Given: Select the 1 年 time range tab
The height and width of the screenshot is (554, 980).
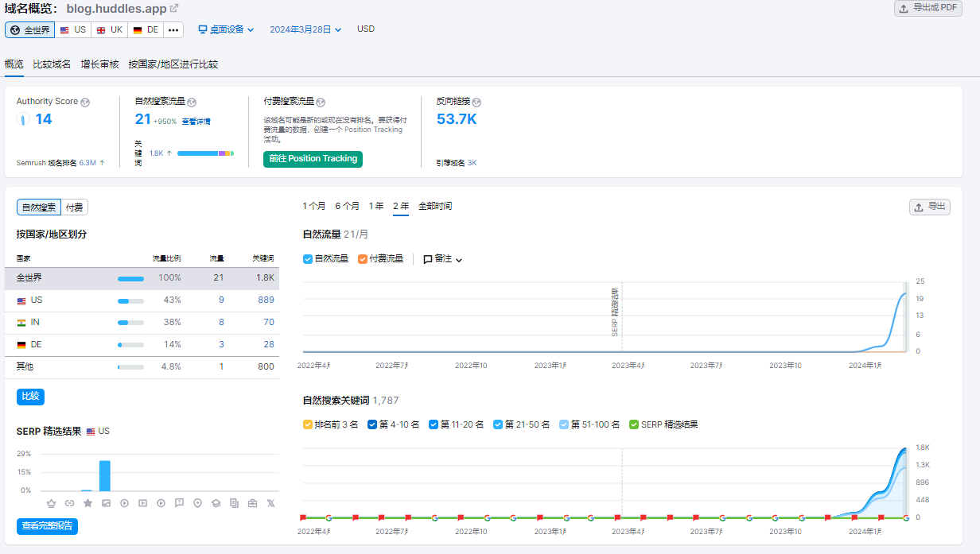Looking at the screenshot, I should [376, 206].
